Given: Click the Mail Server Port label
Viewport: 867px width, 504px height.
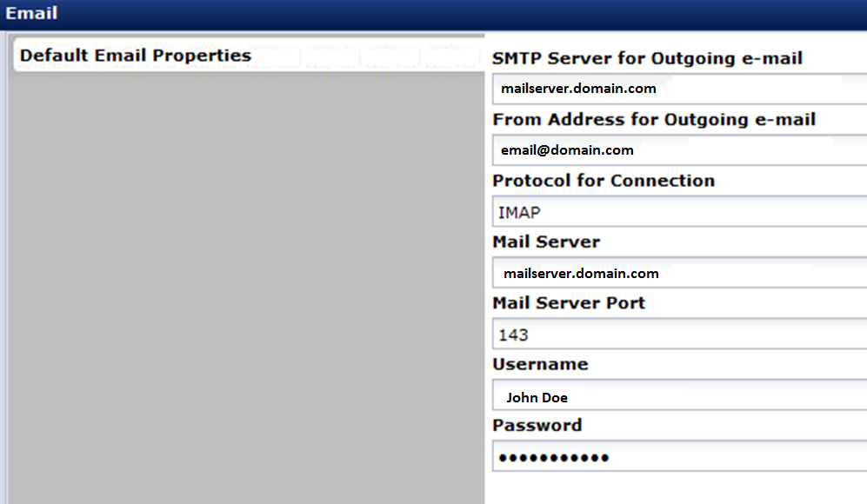Looking at the screenshot, I should pos(569,303).
